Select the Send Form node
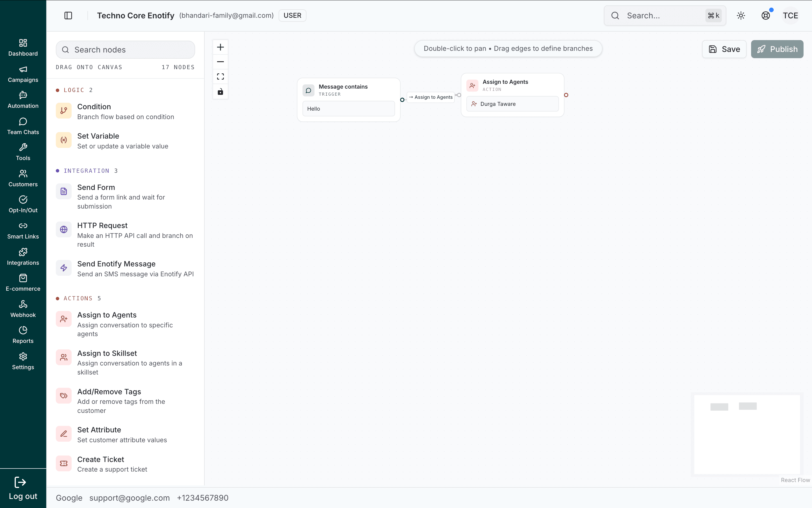The height and width of the screenshot is (508, 812). [x=125, y=196]
